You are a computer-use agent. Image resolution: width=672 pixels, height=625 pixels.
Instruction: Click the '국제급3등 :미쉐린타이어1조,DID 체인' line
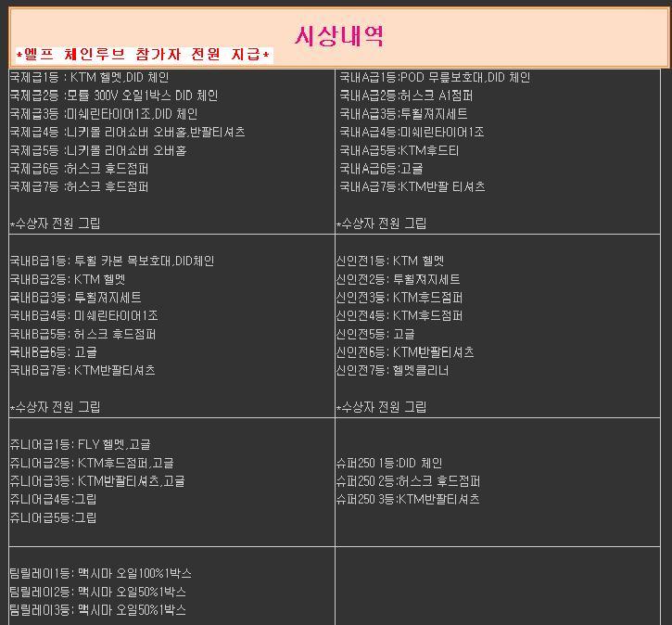(x=103, y=114)
